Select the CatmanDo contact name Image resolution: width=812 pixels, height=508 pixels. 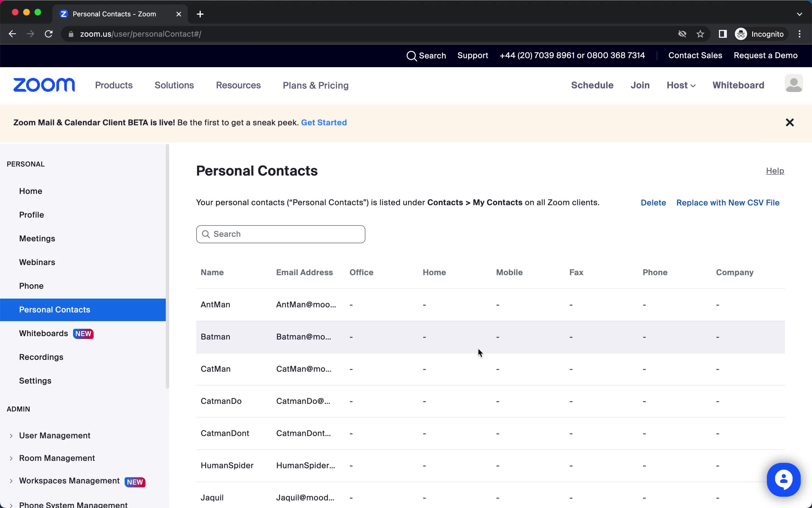pos(221,401)
